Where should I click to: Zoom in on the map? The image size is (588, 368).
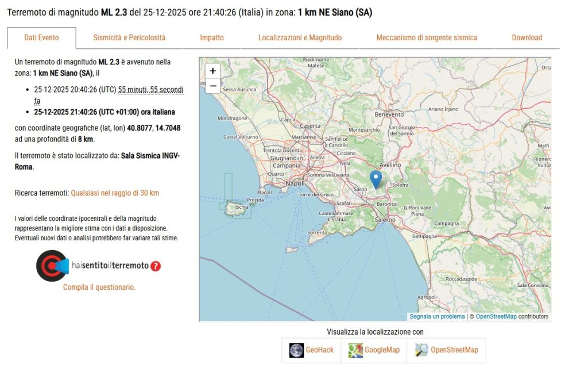point(212,71)
